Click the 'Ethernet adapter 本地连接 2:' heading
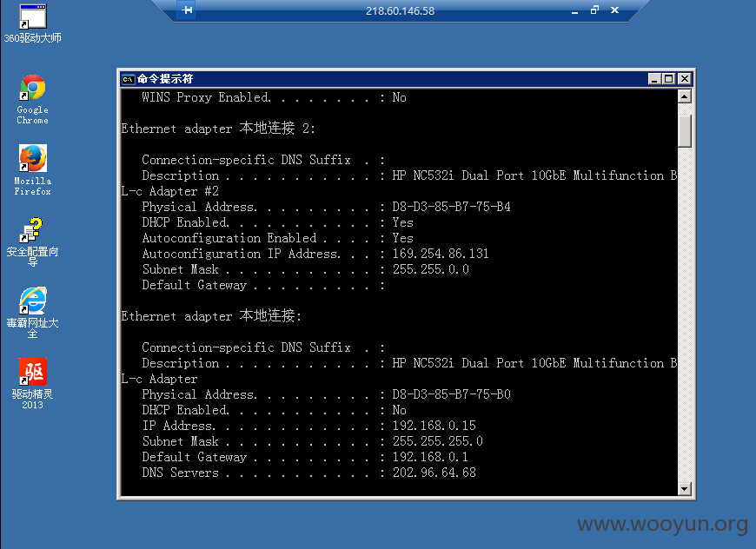756x549 pixels. (x=218, y=129)
